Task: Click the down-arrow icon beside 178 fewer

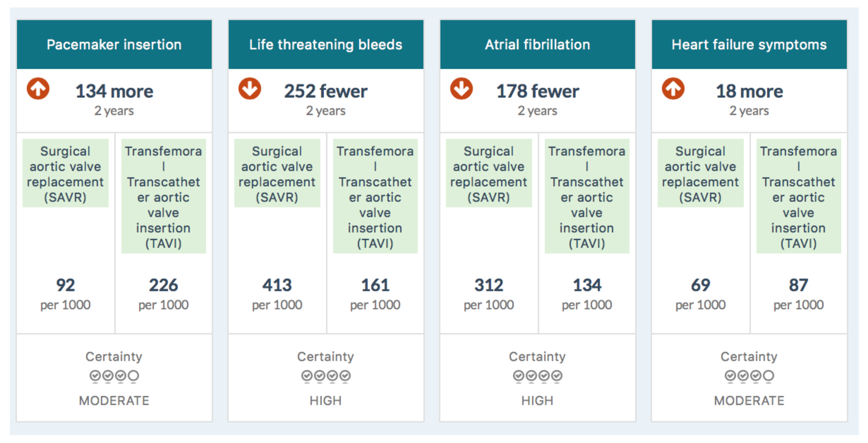Action: (461, 89)
